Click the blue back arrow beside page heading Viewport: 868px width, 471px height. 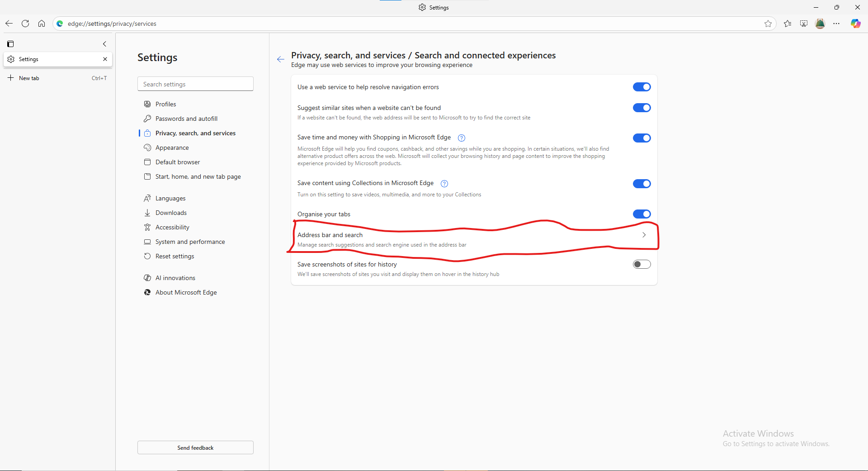[281, 59]
